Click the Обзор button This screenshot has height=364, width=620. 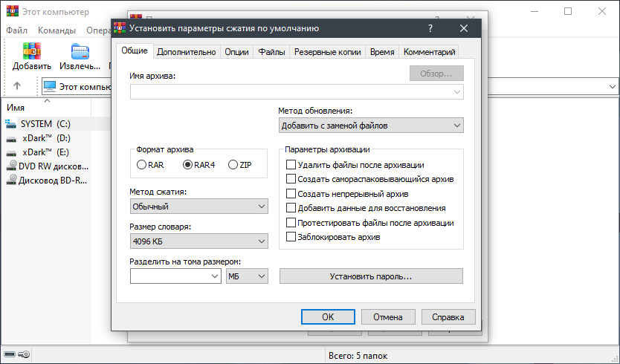coord(436,74)
